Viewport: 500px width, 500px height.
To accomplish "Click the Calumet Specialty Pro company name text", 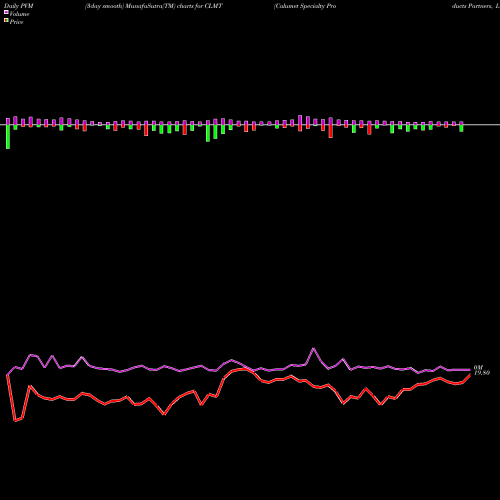I will (x=305, y=6).
